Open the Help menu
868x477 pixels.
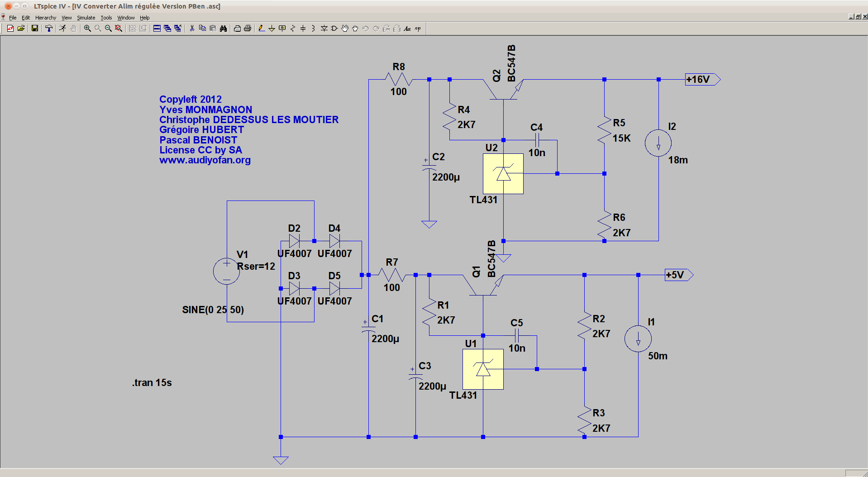[x=144, y=18]
